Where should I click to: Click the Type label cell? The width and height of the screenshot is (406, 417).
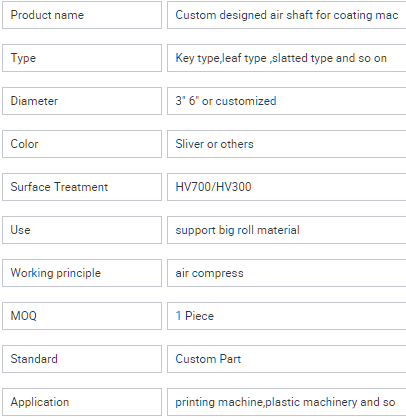82,58
